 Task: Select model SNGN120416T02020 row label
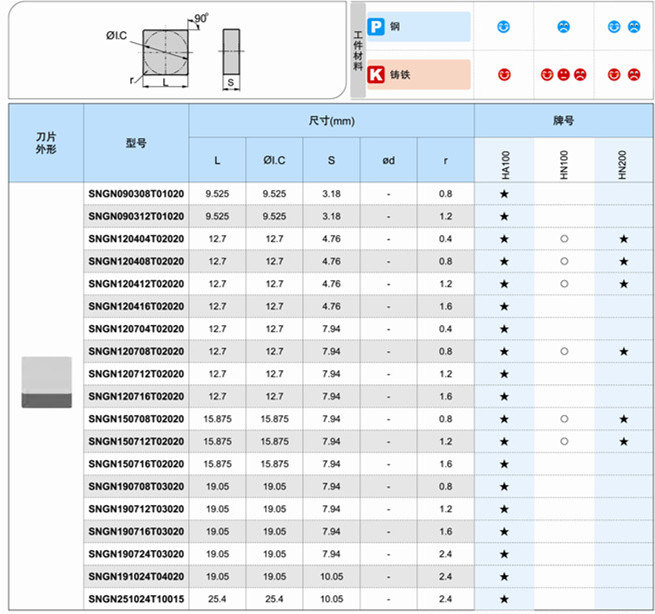[x=136, y=306]
